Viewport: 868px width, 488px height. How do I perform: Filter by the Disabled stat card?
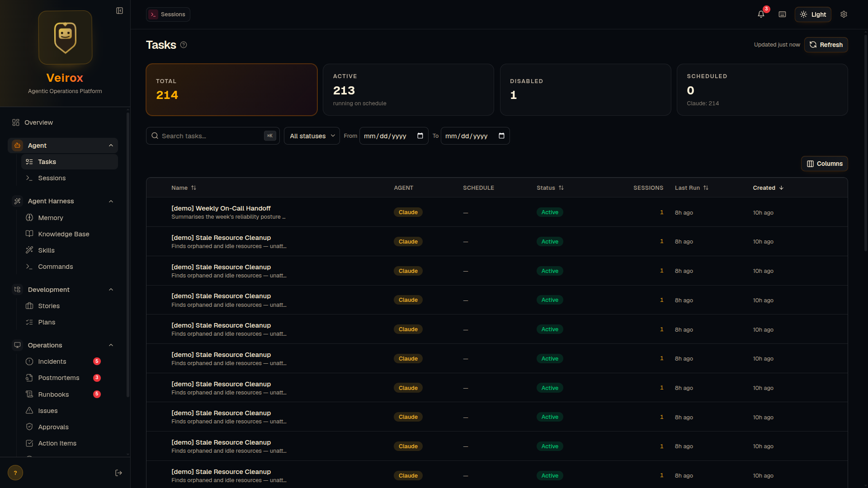(x=585, y=89)
